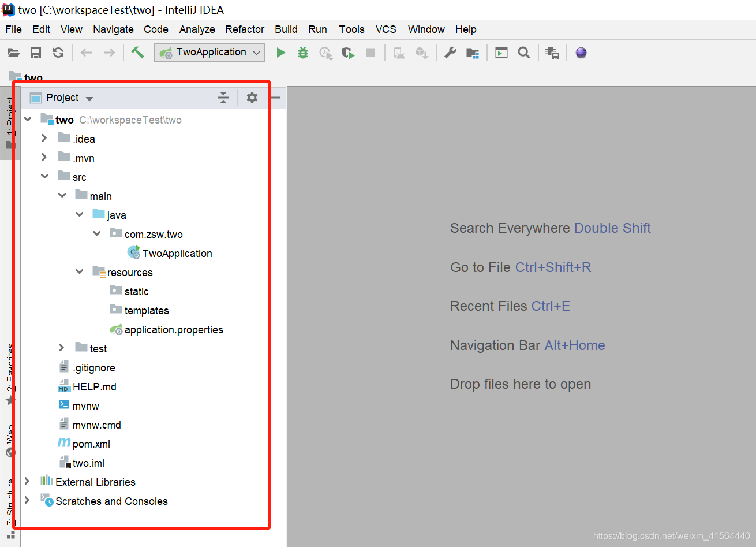The height and width of the screenshot is (547, 756).
Task: Open the 7: Structure side tool tab
Action: pyautogui.click(x=10, y=510)
